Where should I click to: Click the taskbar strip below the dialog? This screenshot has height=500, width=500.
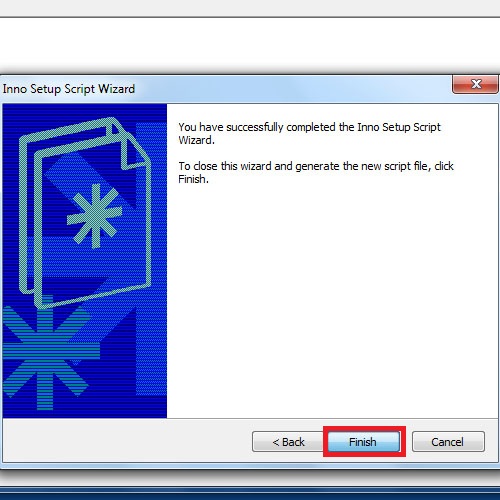pos(250,493)
